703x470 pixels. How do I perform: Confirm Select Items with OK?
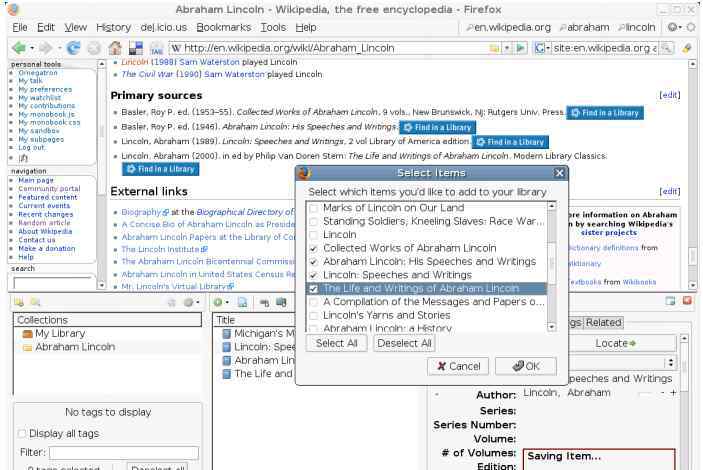coord(526,366)
